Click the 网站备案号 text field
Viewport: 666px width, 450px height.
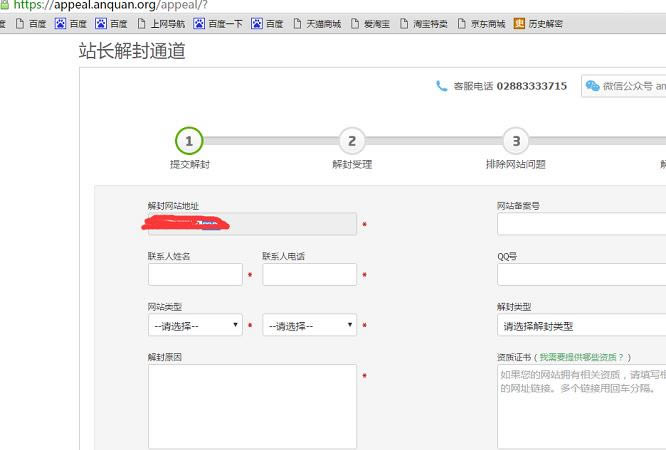point(581,224)
